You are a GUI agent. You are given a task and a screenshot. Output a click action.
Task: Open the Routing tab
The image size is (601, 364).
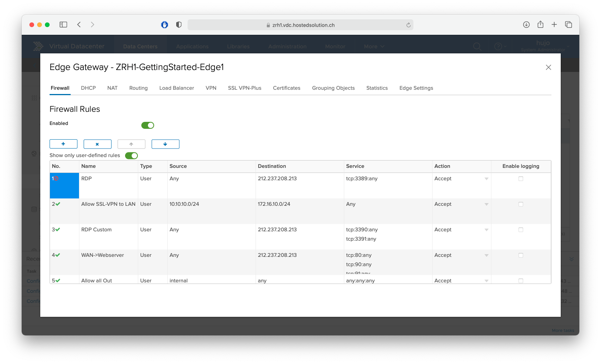tap(139, 88)
